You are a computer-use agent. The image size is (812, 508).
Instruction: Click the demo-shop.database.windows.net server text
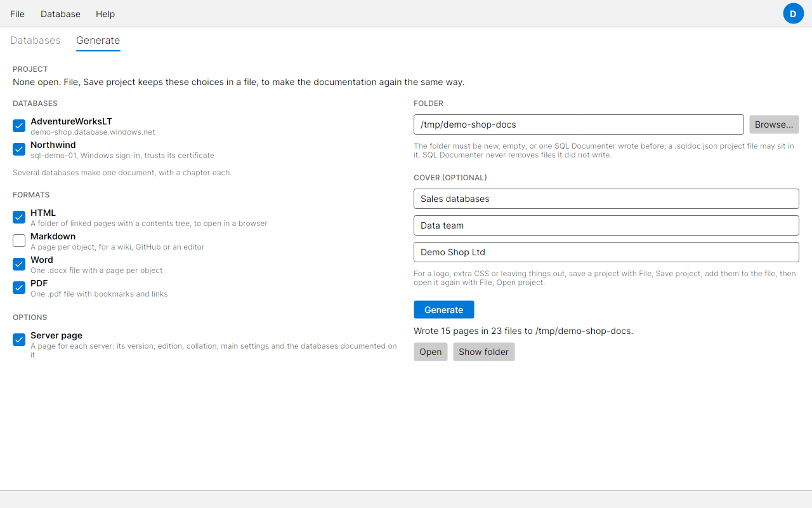(93, 132)
